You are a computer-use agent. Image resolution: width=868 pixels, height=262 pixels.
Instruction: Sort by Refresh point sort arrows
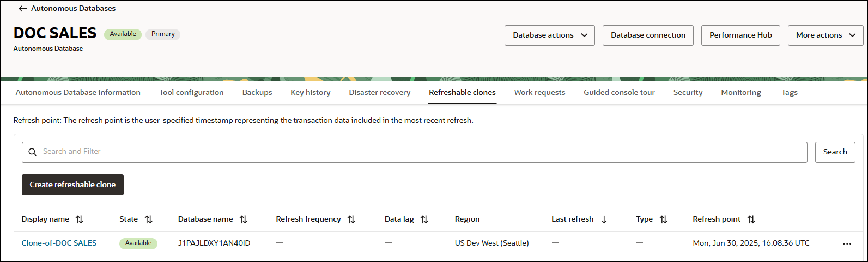coord(751,219)
